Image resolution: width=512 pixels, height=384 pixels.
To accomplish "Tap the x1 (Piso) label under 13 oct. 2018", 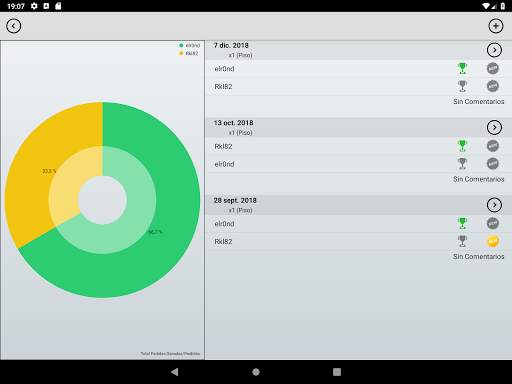I will click(x=240, y=133).
